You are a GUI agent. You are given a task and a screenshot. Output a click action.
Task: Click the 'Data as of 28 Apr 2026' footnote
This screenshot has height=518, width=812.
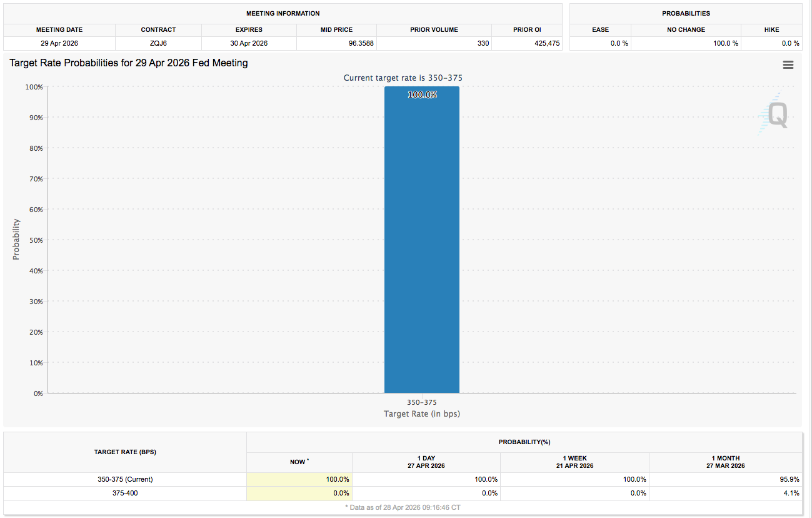[403, 507]
